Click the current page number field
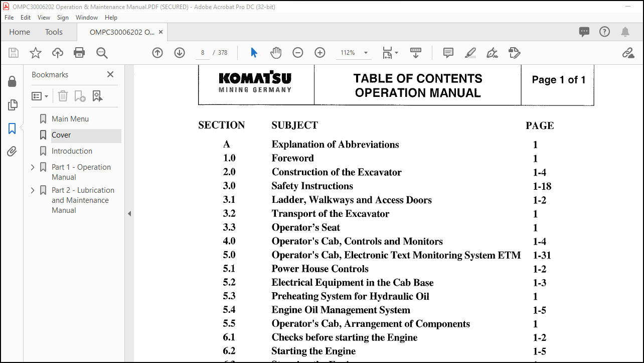 click(203, 53)
